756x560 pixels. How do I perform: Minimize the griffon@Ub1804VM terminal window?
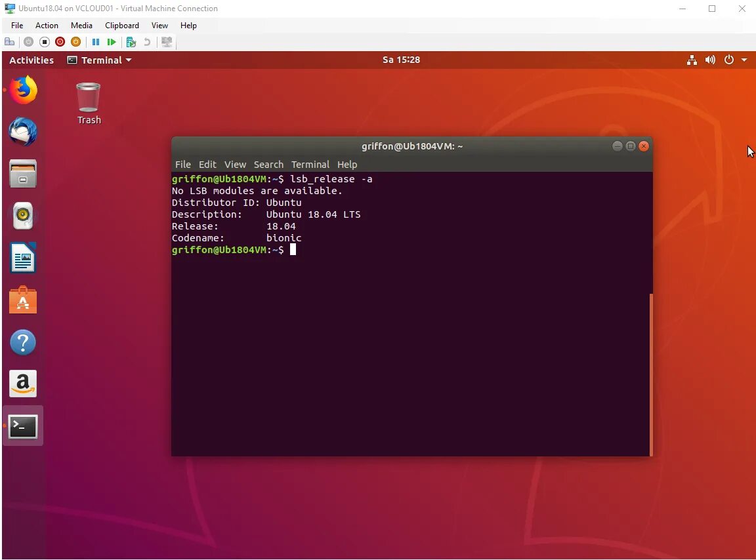(x=617, y=146)
